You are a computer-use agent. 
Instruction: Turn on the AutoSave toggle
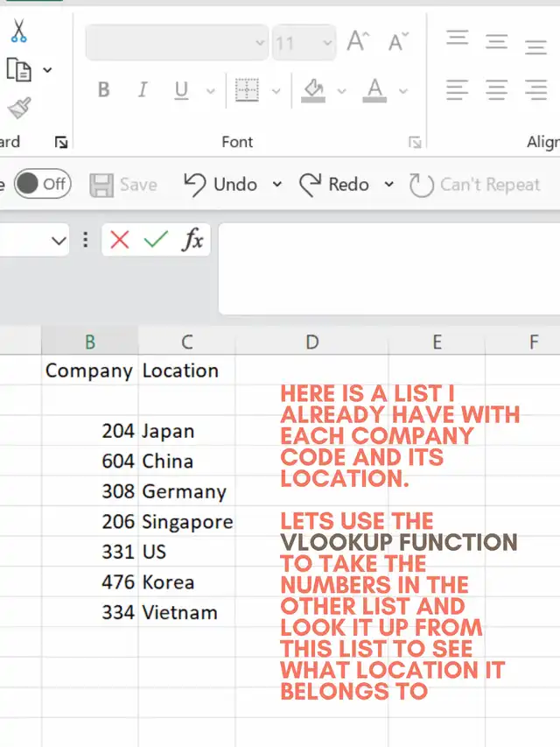(42, 184)
